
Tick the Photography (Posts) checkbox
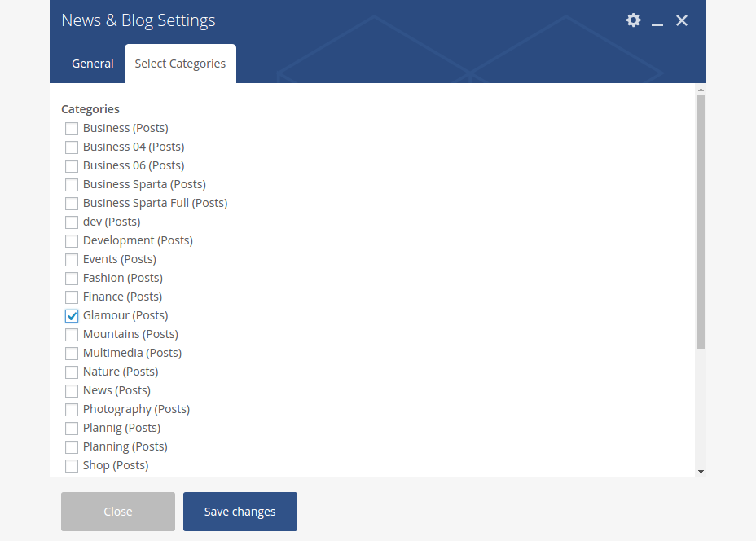click(72, 410)
